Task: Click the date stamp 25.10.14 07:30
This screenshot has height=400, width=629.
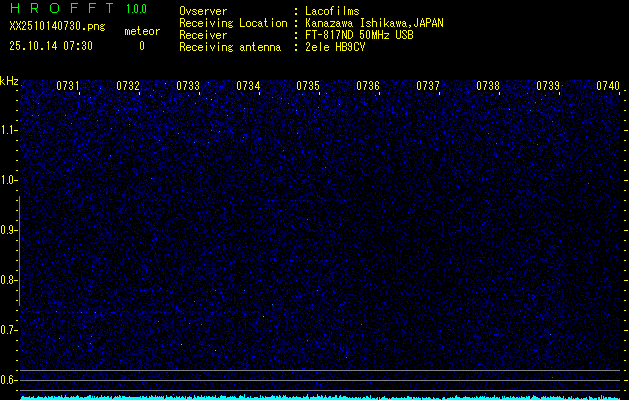Action: point(51,45)
